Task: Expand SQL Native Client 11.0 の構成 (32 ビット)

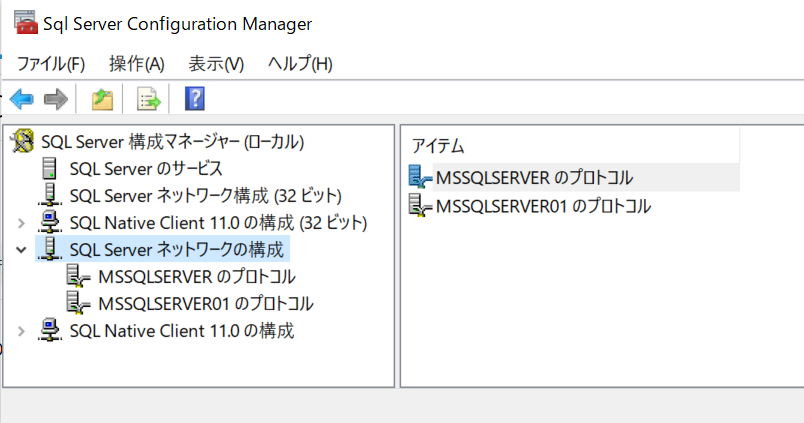Action: click(x=21, y=223)
